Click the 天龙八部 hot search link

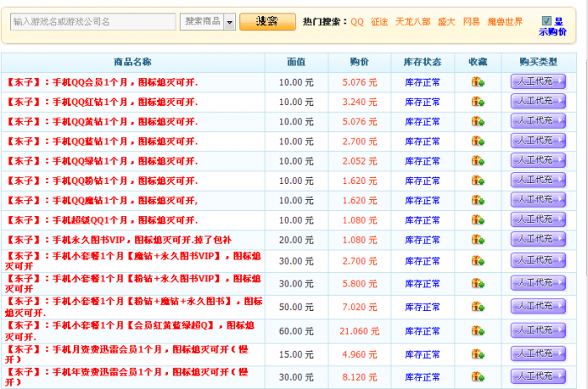(x=413, y=22)
